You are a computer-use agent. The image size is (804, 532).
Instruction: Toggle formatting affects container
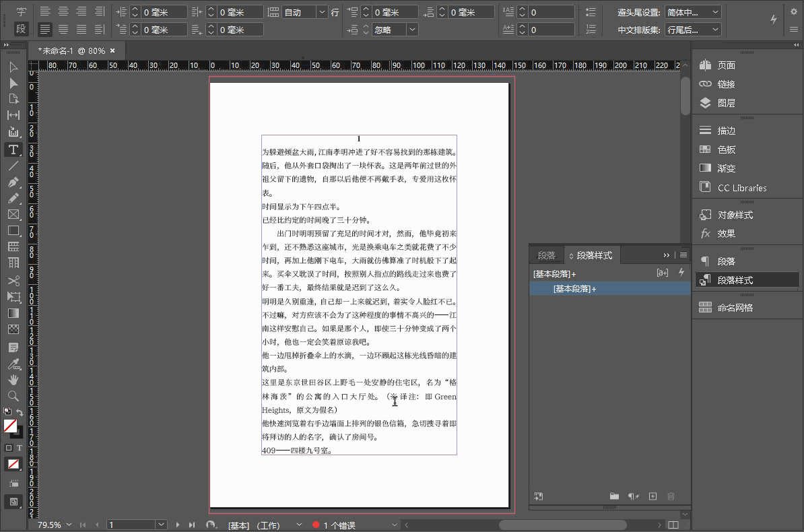pyautogui.click(x=8, y=448)
